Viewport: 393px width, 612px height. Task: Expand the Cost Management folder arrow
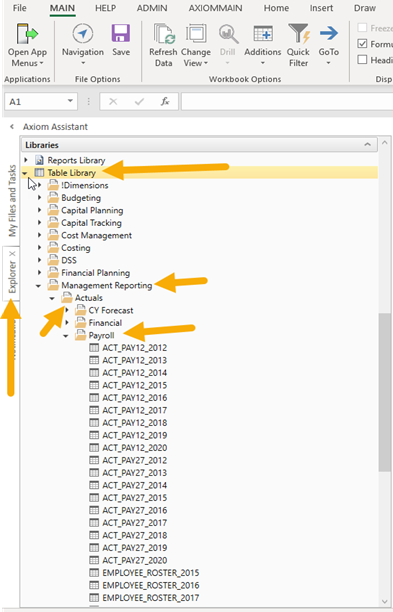click(x=39, y=235)
